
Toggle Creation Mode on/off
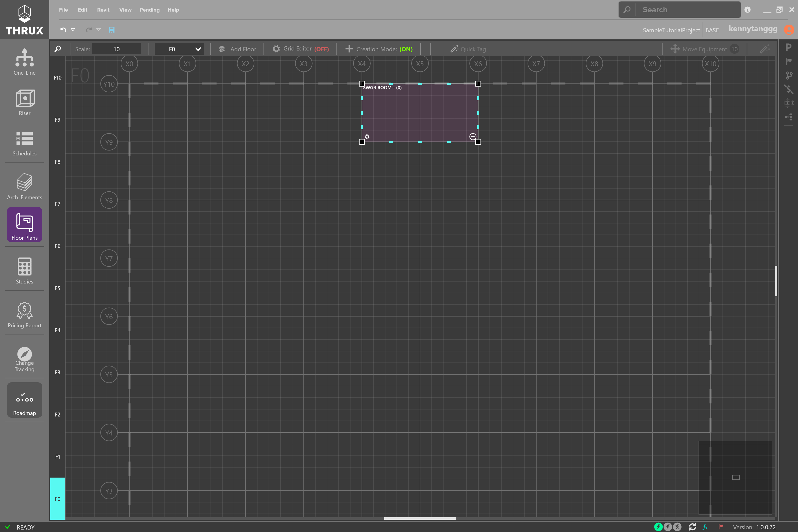pyautogui.click(x=379, y=49)
